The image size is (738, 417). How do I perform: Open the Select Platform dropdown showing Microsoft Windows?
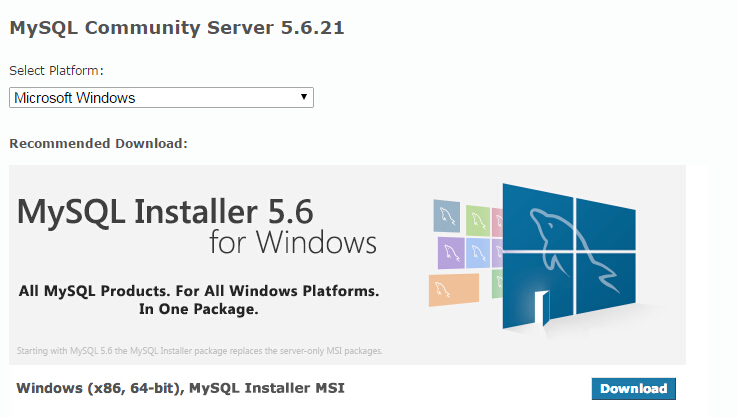[161, 97]
